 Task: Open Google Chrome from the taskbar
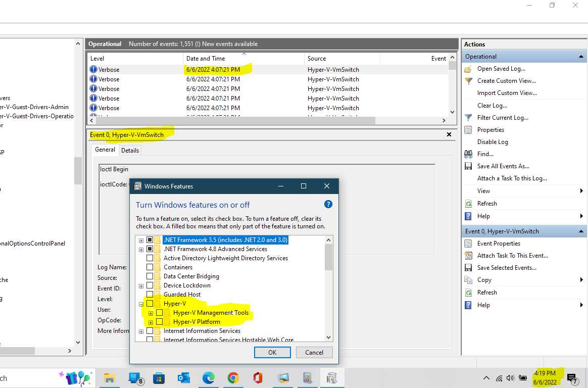tap(233, 378)
